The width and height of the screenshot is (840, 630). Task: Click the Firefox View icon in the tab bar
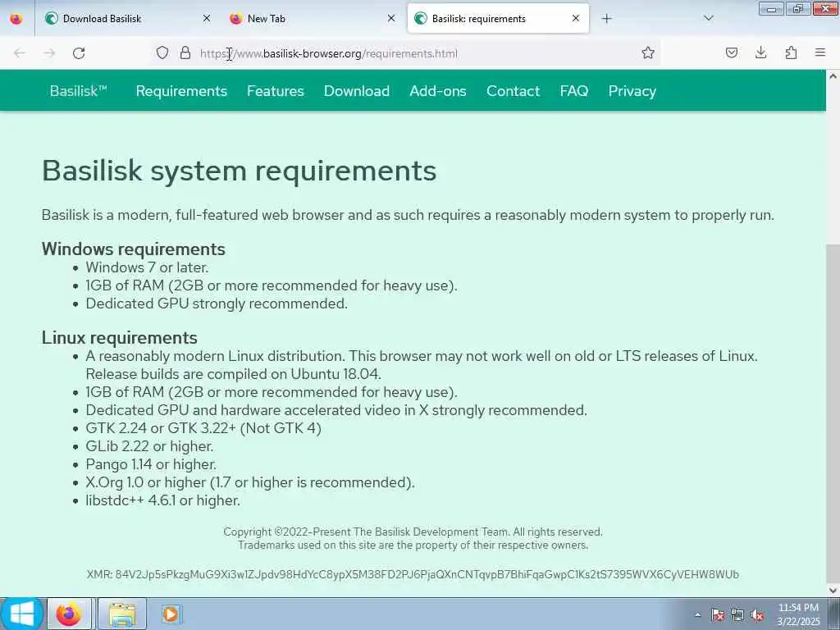pos(16,19)
